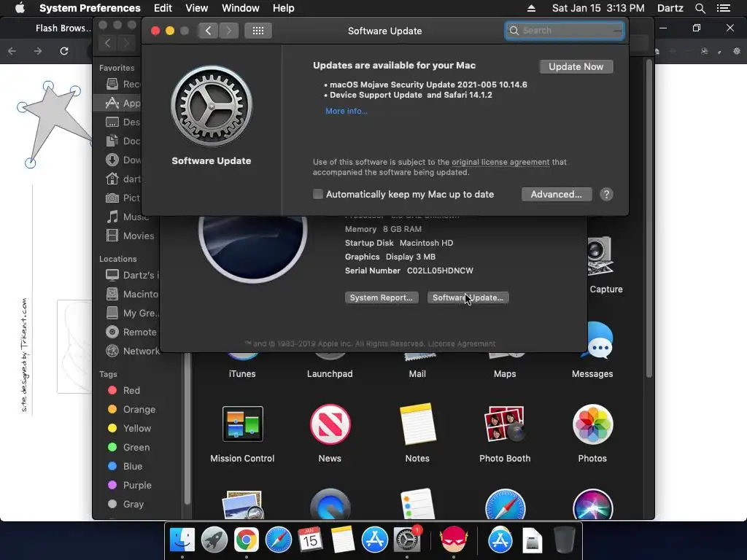Reload page in Flash Browser window
This screenshot has height=560, width=747.
[x=64, y=51]
